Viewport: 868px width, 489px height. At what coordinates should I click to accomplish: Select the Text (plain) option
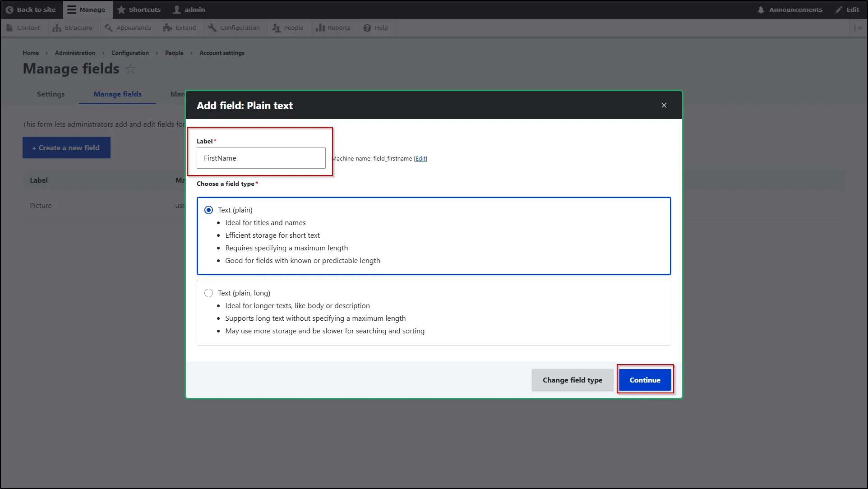pos(208,210)
